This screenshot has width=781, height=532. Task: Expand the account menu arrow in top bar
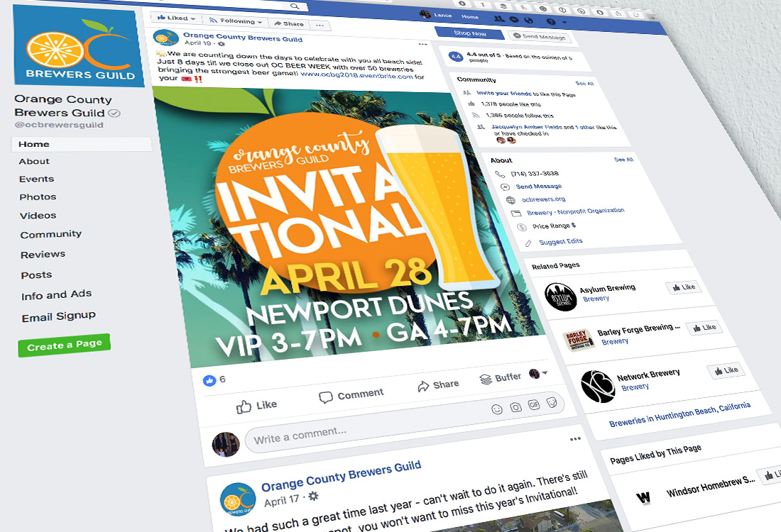[564, 23]
